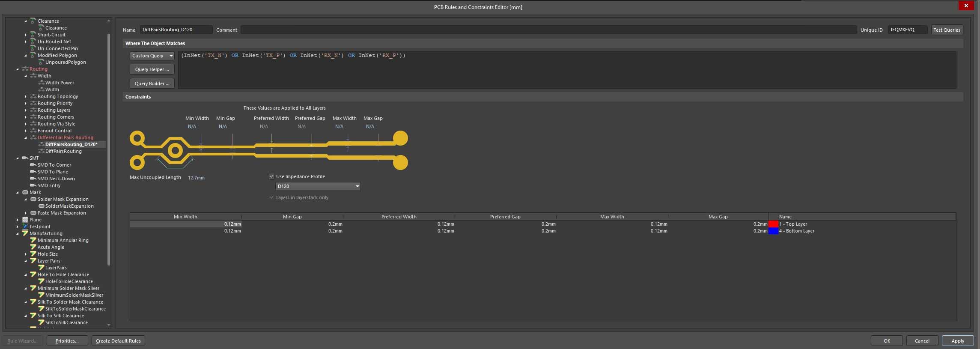
Task: Expand the Routing Topology tree node
Action: pos(26,96)
